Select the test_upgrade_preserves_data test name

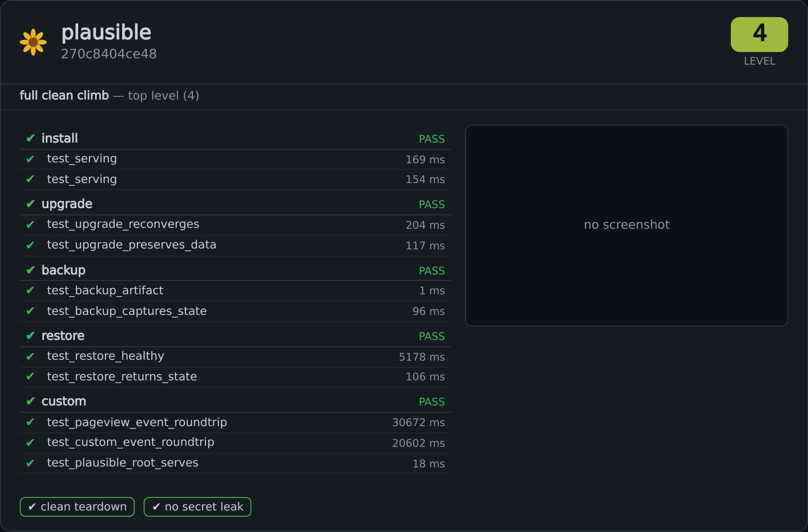point(132,245)
